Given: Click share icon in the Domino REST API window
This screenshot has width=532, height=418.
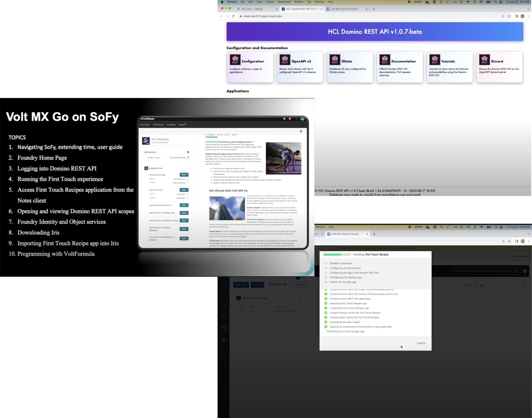Looking at the screenshot, I should [x=503, y=16].
